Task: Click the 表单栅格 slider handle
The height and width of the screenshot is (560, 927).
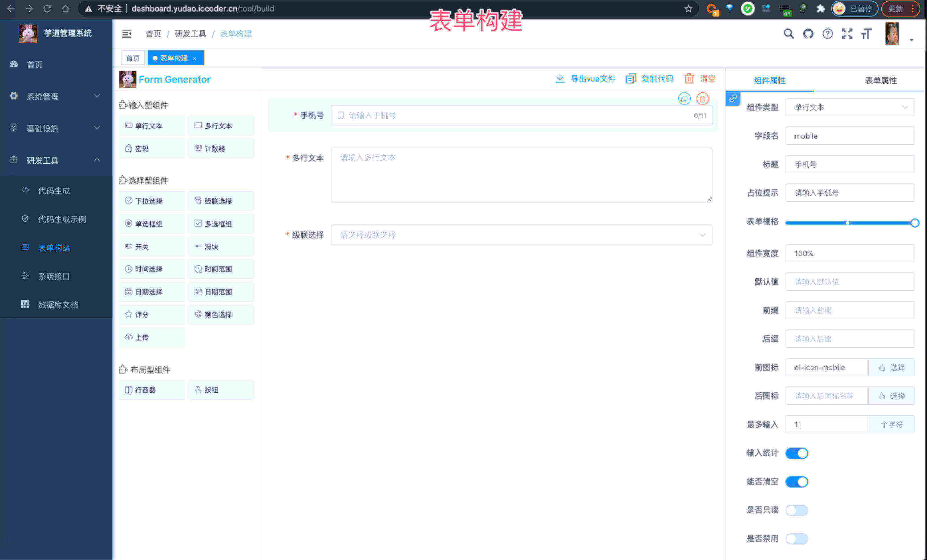Action: coord(914,223)
